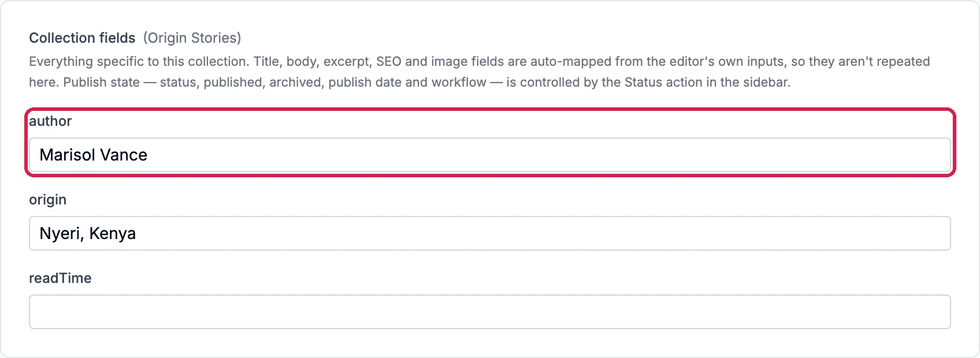Screen dimensions: 980x358
Task: Place cursor on the Marisol Vance text
Action: click(93, 155)
